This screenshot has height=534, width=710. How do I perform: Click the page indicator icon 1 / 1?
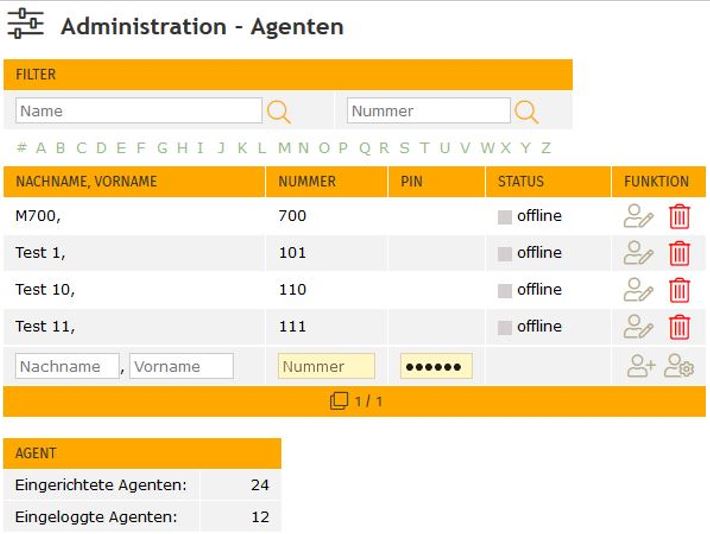pyautogui.click(x=339, y=401)
